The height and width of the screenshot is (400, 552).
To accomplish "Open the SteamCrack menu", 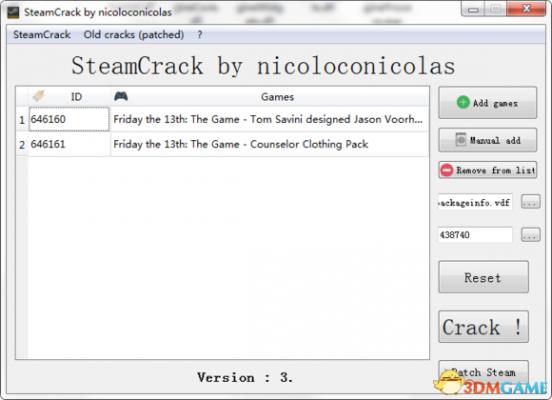I will click(x=42, y=35).
